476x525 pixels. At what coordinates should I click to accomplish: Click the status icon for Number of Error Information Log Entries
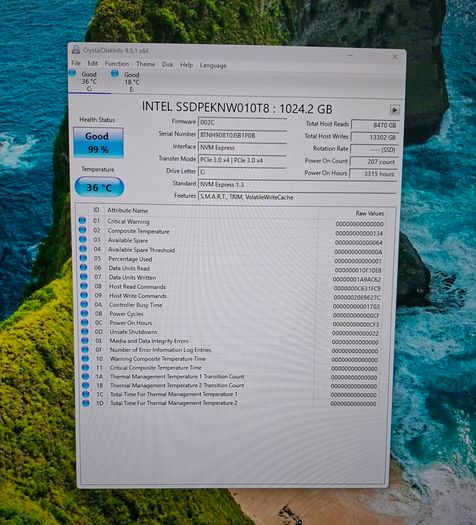point(85,350)
